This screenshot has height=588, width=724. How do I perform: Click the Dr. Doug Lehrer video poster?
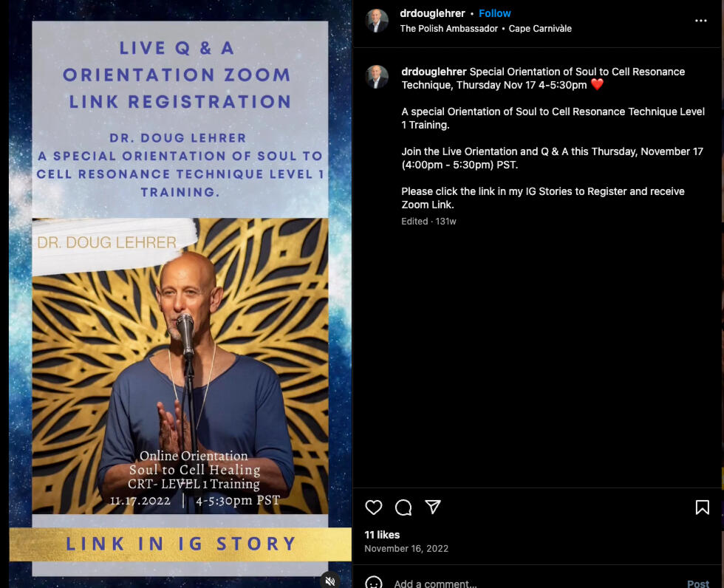click(180, 294)
